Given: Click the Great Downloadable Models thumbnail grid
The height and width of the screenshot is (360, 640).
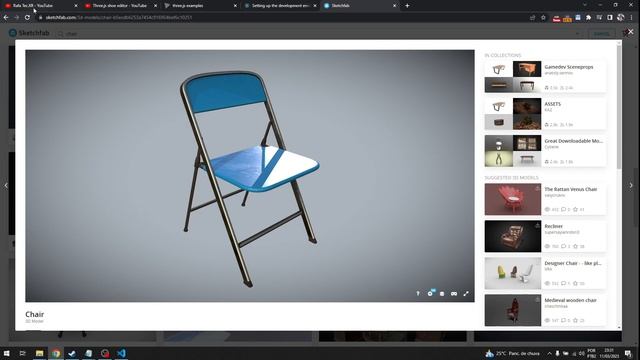Looking at the screenshot, I should [513, 151].
